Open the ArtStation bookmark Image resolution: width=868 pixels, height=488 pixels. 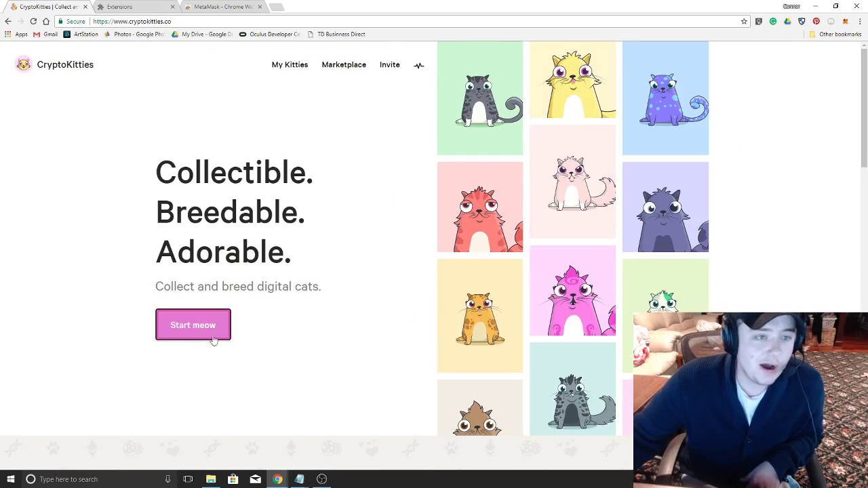pos(81,34)
